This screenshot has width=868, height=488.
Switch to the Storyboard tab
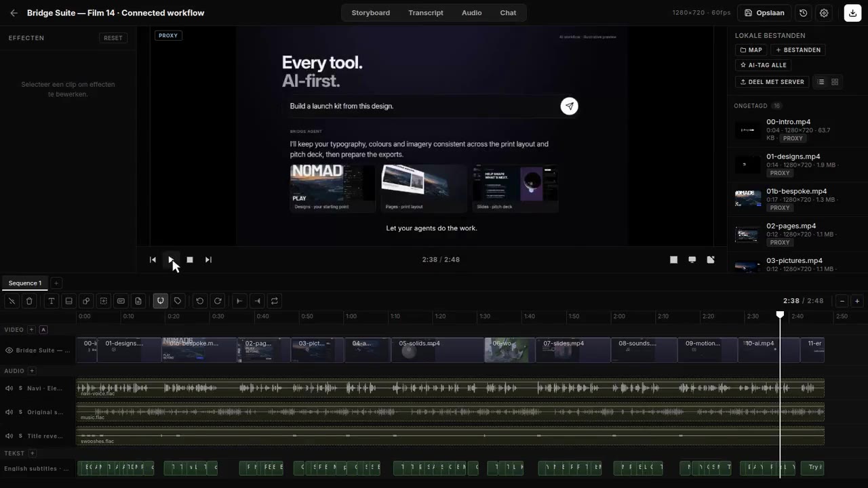pos(370,13)
